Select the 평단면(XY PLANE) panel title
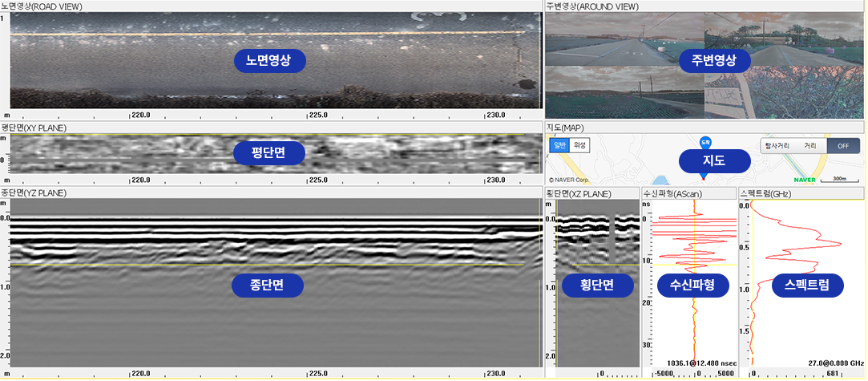The height and width of the screenshot is (381, 868). point(34,128)
